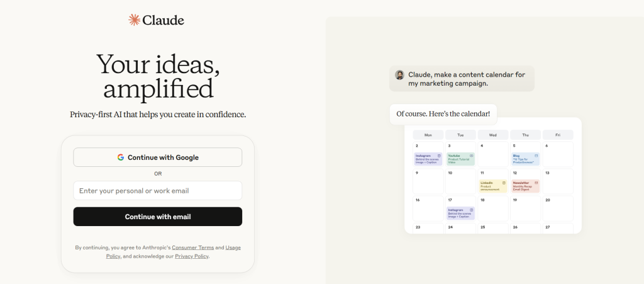Focus the personal or work email field
This screenshot has width=644, height=284.
158,191
